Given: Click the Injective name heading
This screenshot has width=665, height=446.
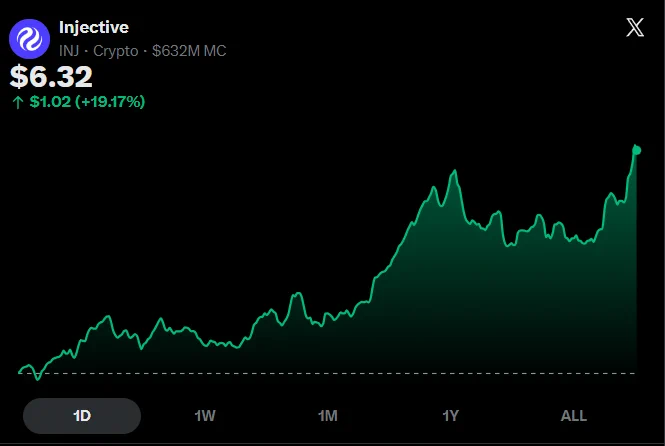Looking at the screenshot, I should point(94,28).
